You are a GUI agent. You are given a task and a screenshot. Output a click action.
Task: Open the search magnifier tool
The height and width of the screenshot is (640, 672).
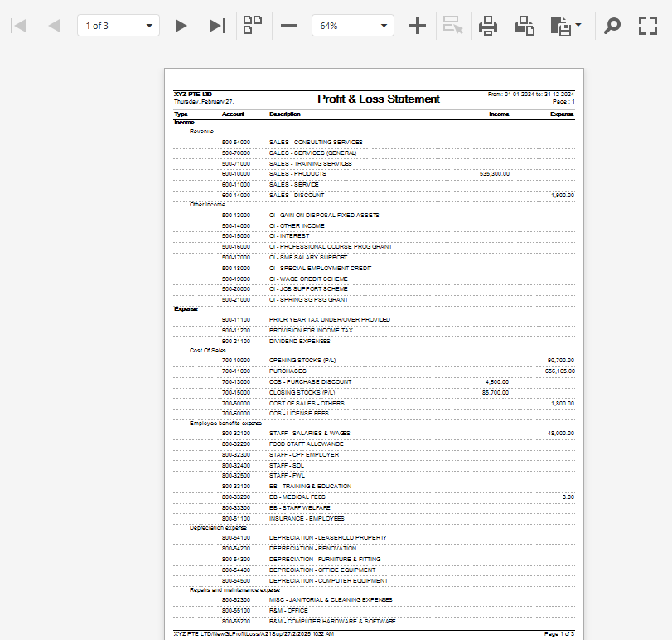coord(612,26)
